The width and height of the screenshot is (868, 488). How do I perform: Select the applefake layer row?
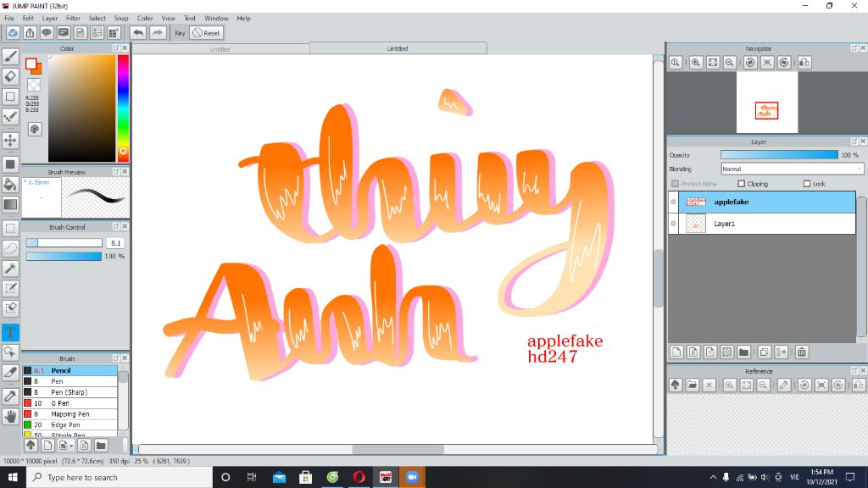(x=762, y=202)
